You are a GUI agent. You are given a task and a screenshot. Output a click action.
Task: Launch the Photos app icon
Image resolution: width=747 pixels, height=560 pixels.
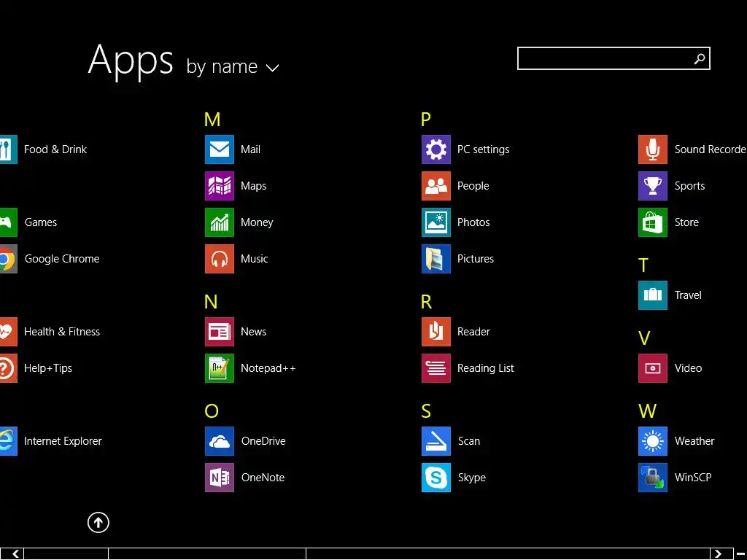[x=436, y=222]
